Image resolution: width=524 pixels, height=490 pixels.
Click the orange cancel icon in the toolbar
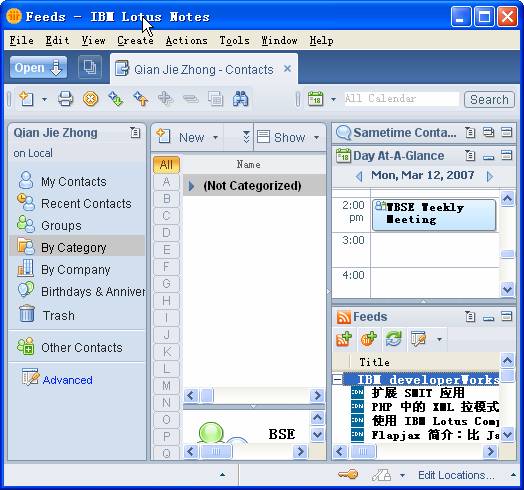pos(90,99)
